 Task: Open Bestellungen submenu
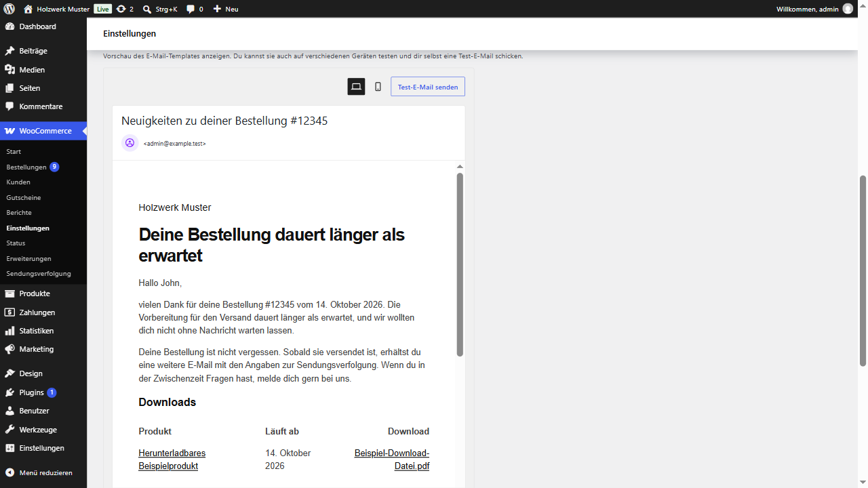click(x=43, y=167)
